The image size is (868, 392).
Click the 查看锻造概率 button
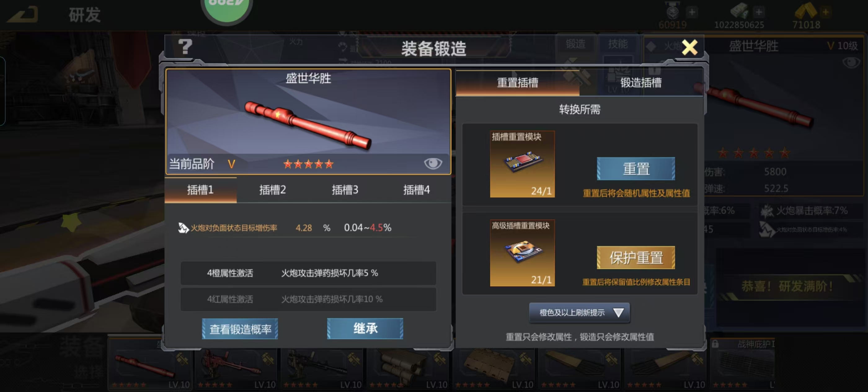click(x=240, y=329)
